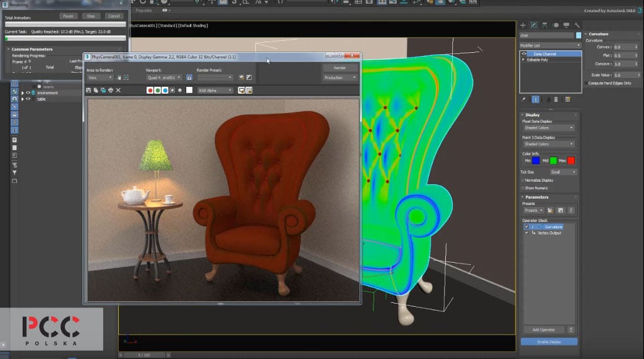The width and height of the screenshot is (644, 359).
Task: Toggle Curvature operator checkbox
Action: point(526,227)
